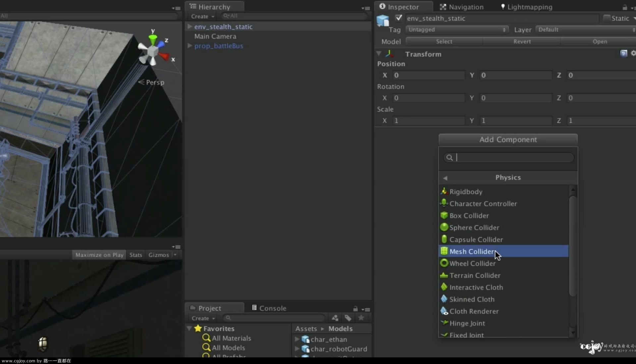Viewport: 636px width, 364px height.
Task: Pick the Character Controller icon
Action: [444, 203]
